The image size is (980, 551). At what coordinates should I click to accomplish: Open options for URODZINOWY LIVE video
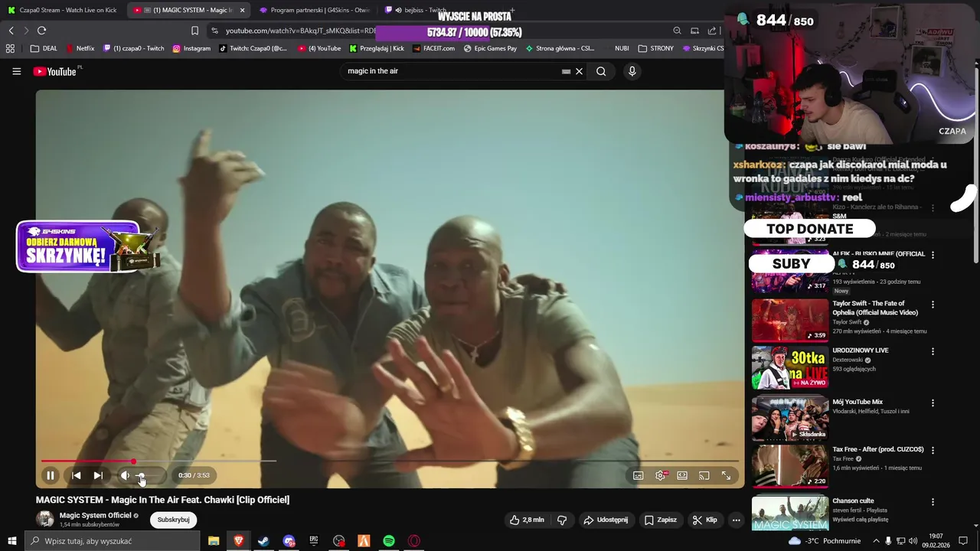coord(933,351)
